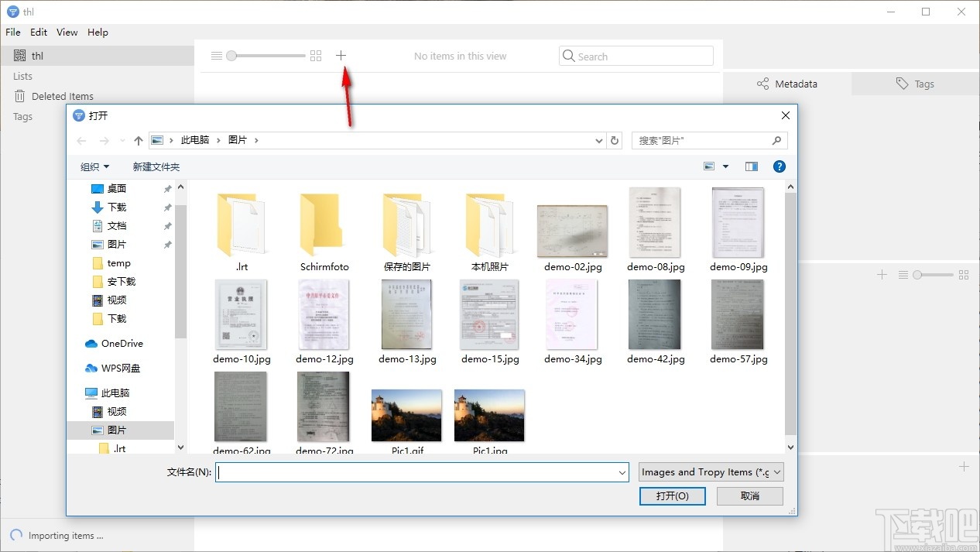The width and height of the screenshot is (980, 552).
Task: Open the Edit menu
Action: coord(39,33)
